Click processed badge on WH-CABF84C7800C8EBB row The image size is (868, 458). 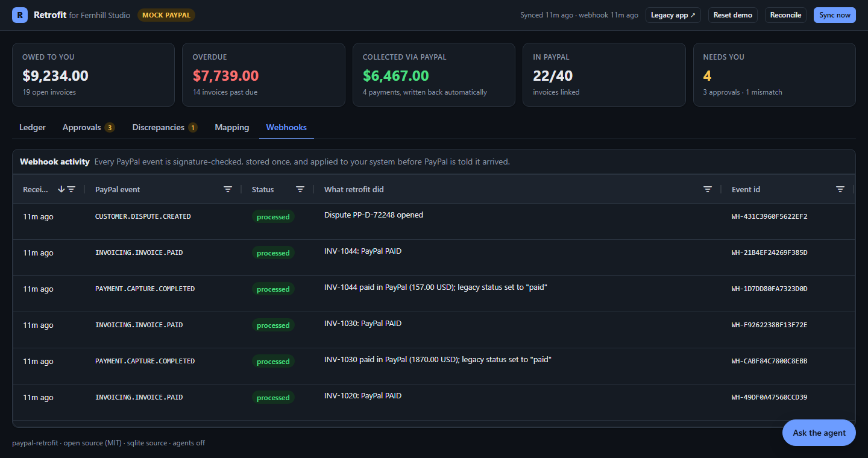click(x=273, y=362)
